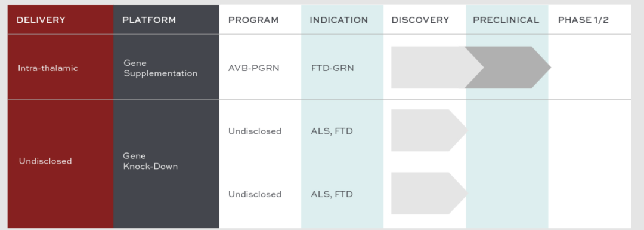644x230 pixels.
Task: Click the second ALS, FTD discovery arrow
Action: (x=429, y=193)
